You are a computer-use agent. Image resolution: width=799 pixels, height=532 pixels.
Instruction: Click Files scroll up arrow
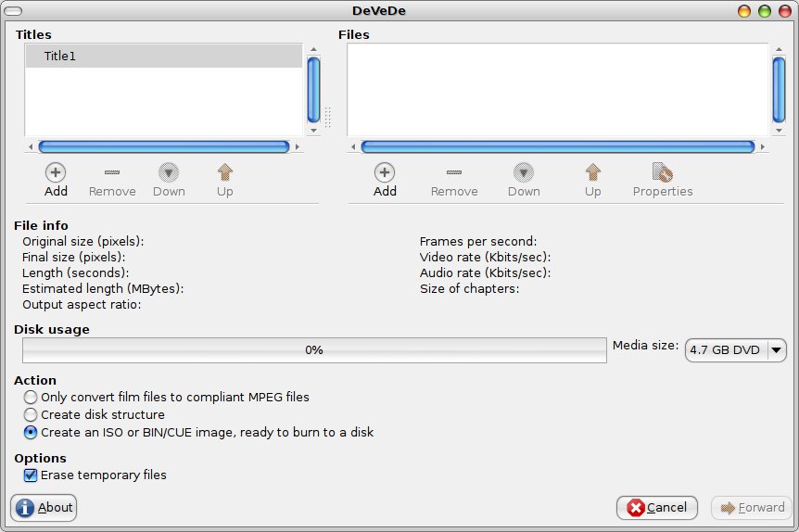(x=779, y=49)
